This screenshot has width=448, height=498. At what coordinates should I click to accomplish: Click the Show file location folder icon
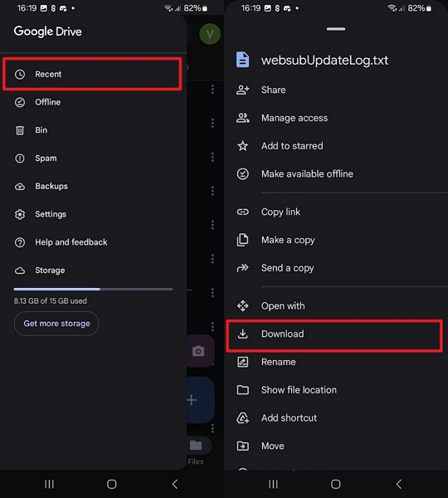pos(243,390)
